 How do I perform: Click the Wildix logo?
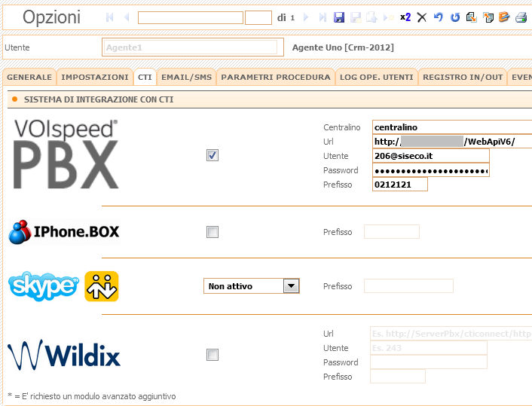coord(64,355)
